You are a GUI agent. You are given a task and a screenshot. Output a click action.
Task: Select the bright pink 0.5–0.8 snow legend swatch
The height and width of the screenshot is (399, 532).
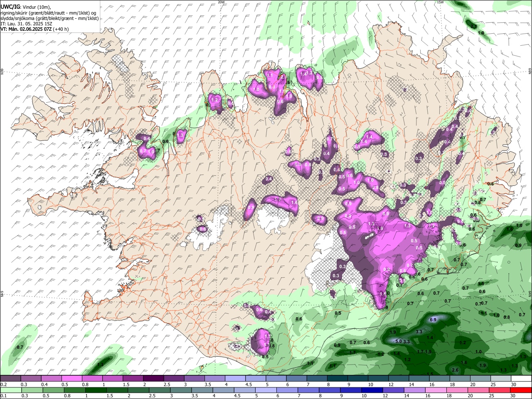71,379
